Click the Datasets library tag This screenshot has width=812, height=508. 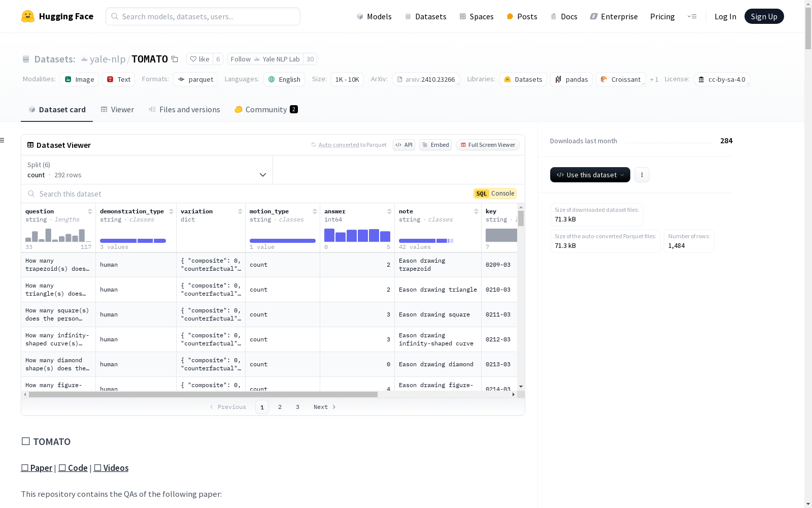[523, 79]
